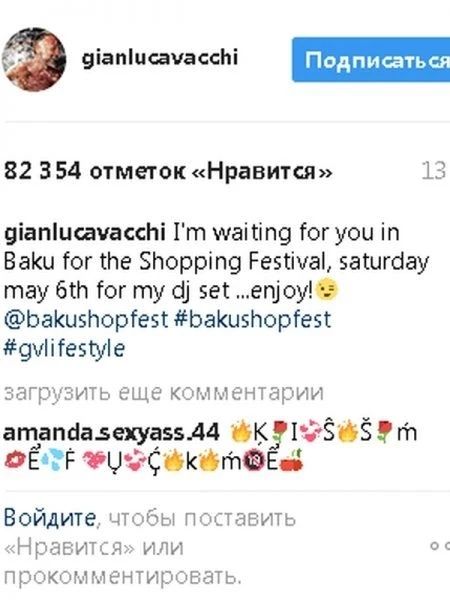Image resolution: width=450 pixels, height=600 pixels.
Task: Click the gianlucavacchi username in header
Action: point(160,58)
